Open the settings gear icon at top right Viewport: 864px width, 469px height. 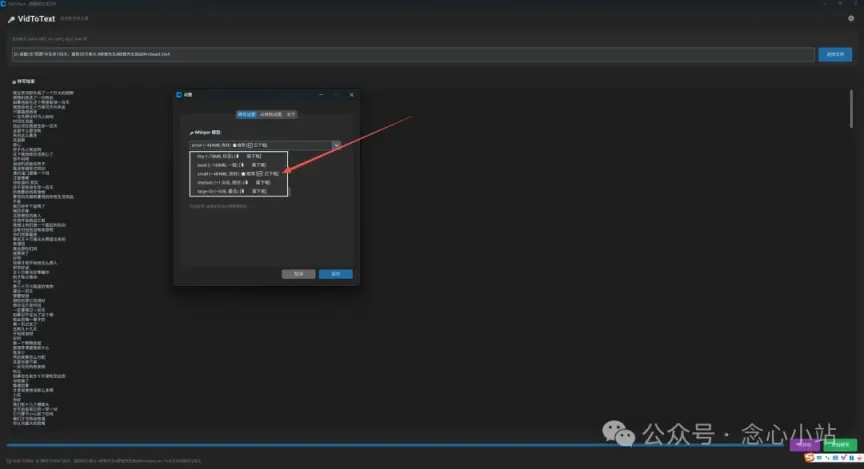[851, 18]
